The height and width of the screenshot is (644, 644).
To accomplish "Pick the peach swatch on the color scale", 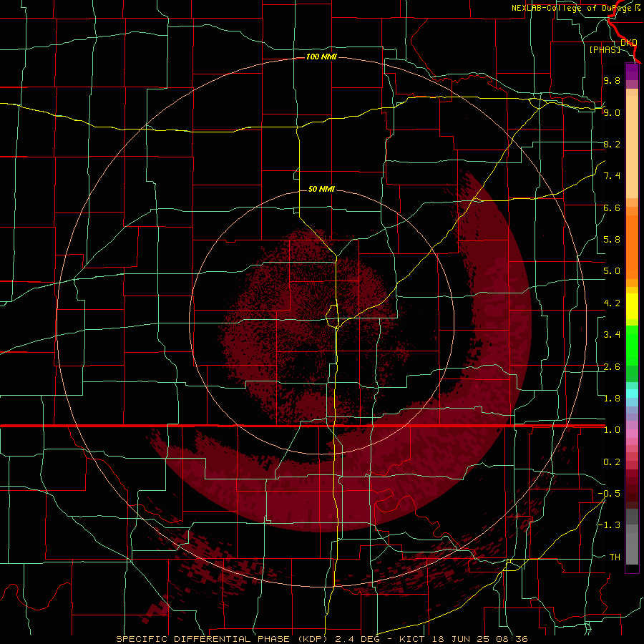I will coord(632,148).
